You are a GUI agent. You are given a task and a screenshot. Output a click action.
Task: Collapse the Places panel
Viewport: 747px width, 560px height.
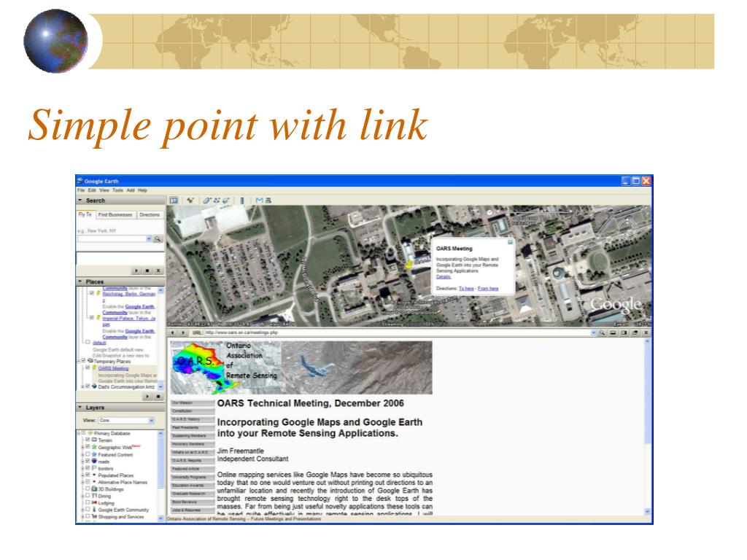[80, 281]
